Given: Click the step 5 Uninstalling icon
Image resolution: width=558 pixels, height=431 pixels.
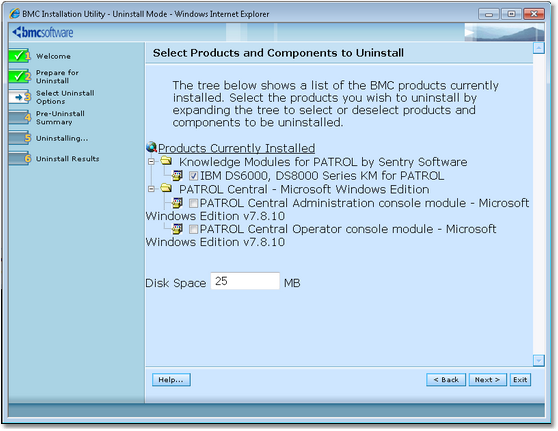Looking at the screenshot, I should pyautogui.click(x=20, y=138).
